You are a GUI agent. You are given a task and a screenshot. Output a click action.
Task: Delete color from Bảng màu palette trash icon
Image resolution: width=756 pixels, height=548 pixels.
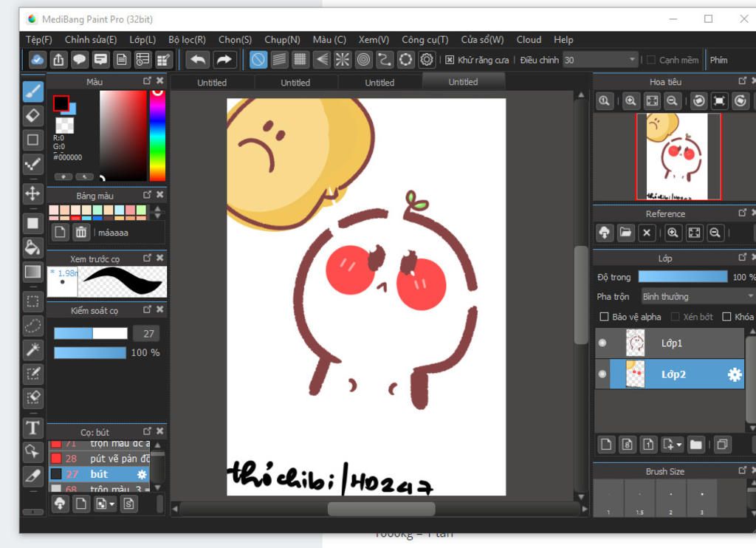pyautogui.click(x=81, y=233)
